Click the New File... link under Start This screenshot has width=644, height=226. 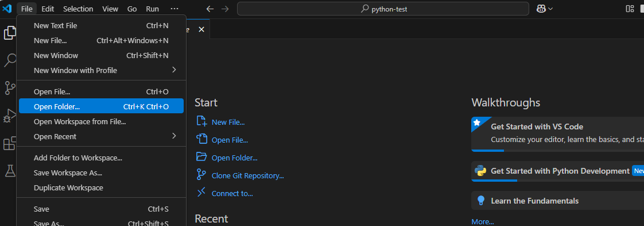(228, 122)
